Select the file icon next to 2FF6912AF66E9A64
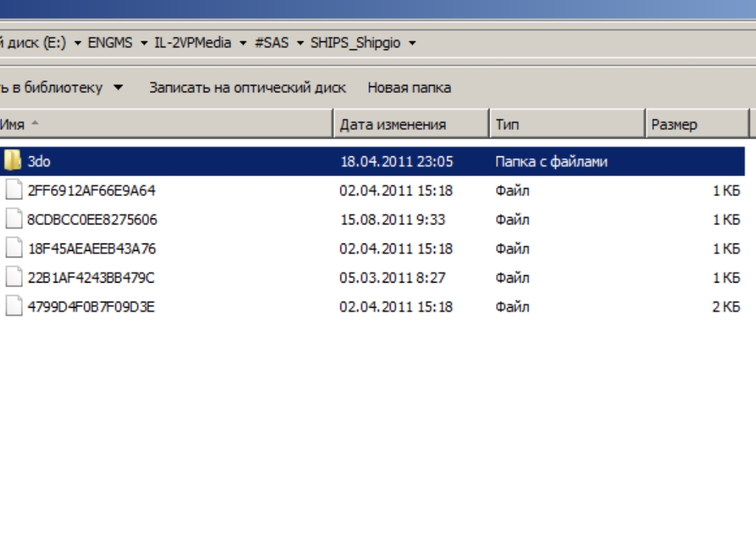 [14, 190]
